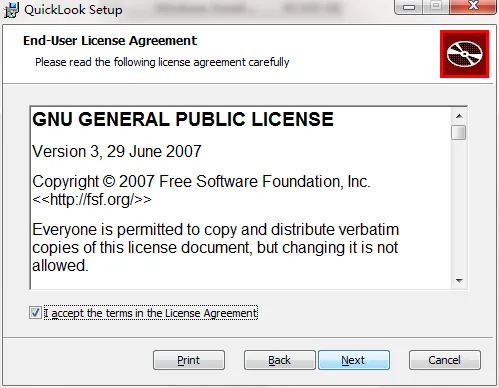Image resolution: width=499 pixels, height=388 pixels.
Task: Uncheck the accept license terms checkbox
Action: click(x=35, y=313)
